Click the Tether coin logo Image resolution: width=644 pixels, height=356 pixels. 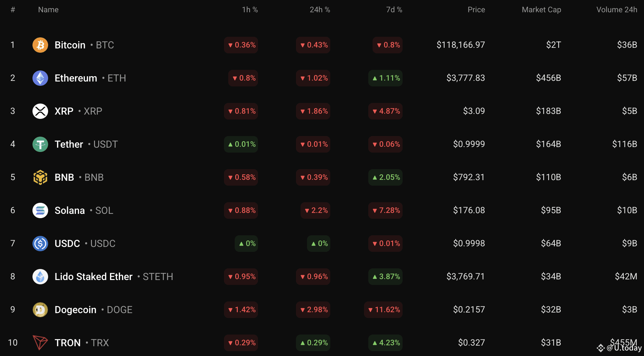pos(40,144)
